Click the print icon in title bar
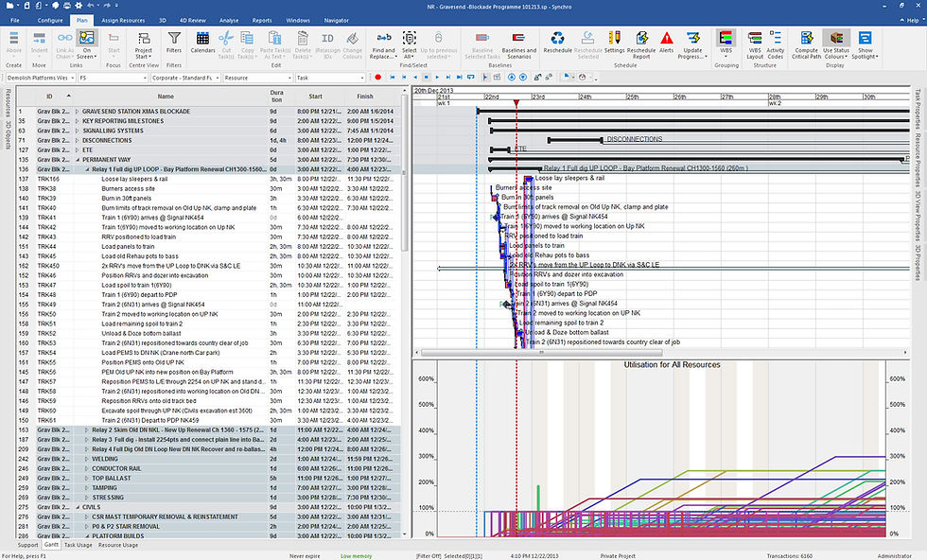 67,6
